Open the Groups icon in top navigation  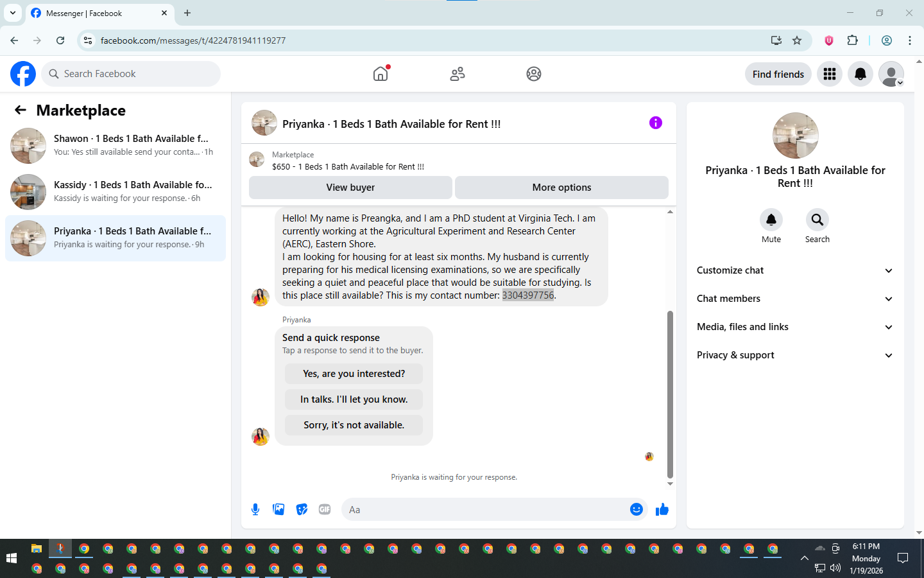[534, 74]
